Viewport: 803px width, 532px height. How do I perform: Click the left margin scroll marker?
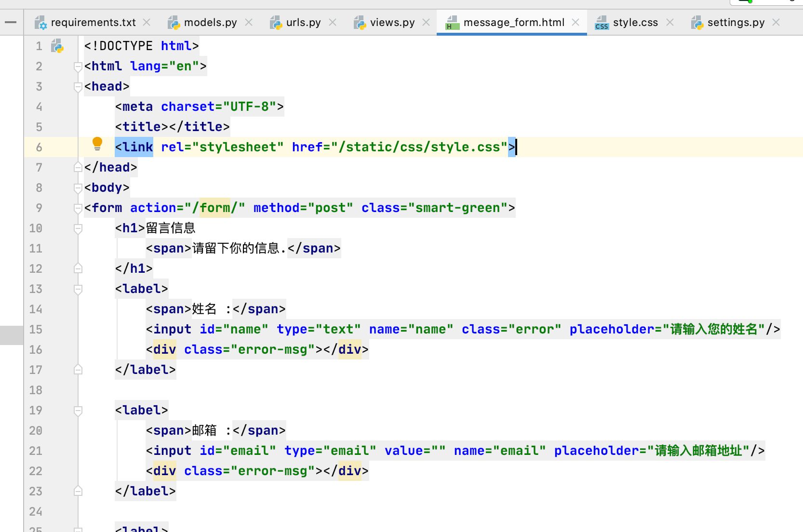point(12,335)
